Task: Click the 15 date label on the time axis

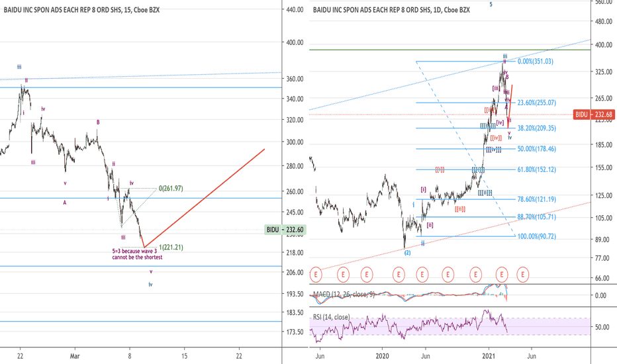Action: 184,356
